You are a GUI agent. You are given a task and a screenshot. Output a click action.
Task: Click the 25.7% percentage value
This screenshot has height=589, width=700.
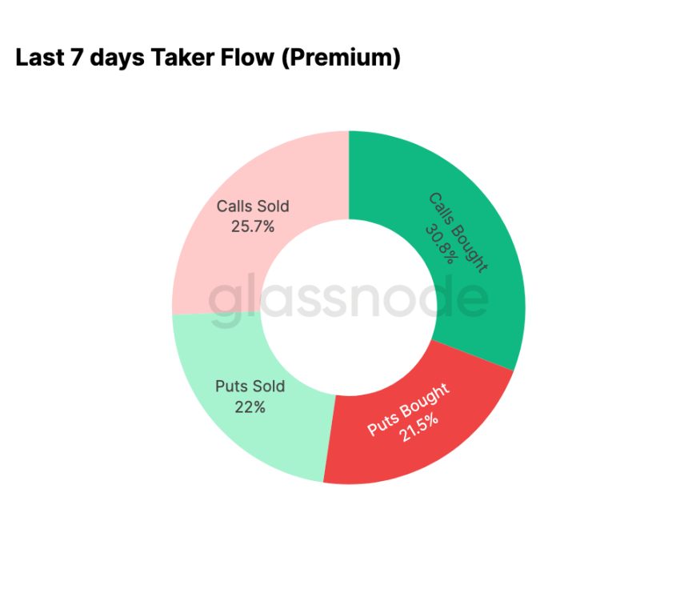click(253, 226)
